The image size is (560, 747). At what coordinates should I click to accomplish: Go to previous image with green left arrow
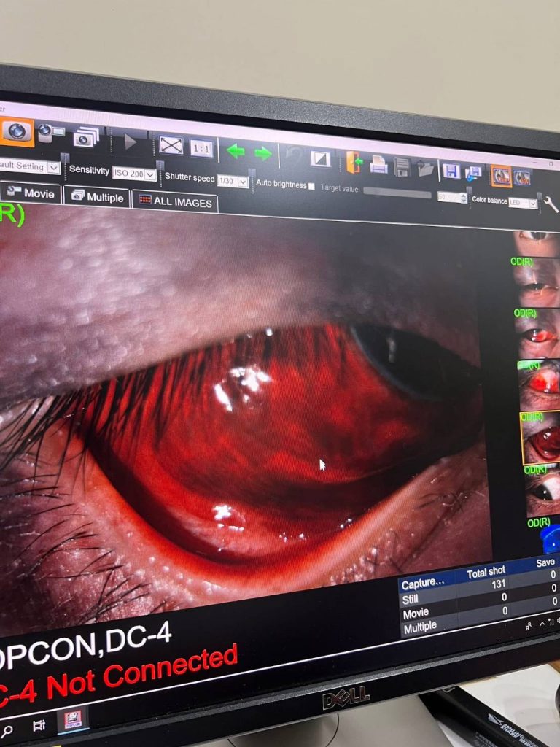point(236,151)
